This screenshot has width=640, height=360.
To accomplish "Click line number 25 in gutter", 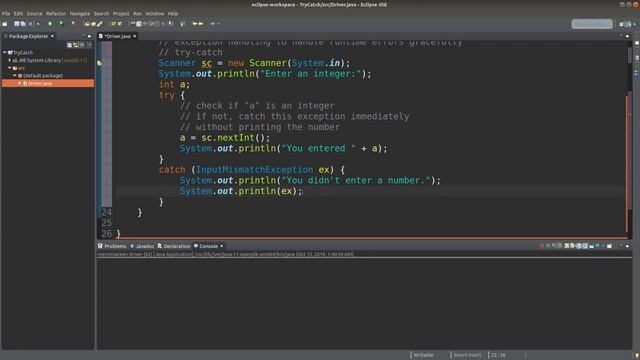I will (x=107, y=223).
